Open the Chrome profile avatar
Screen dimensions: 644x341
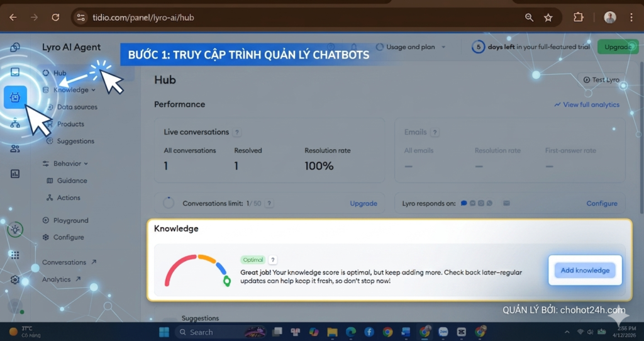click(x=610, y=17)
